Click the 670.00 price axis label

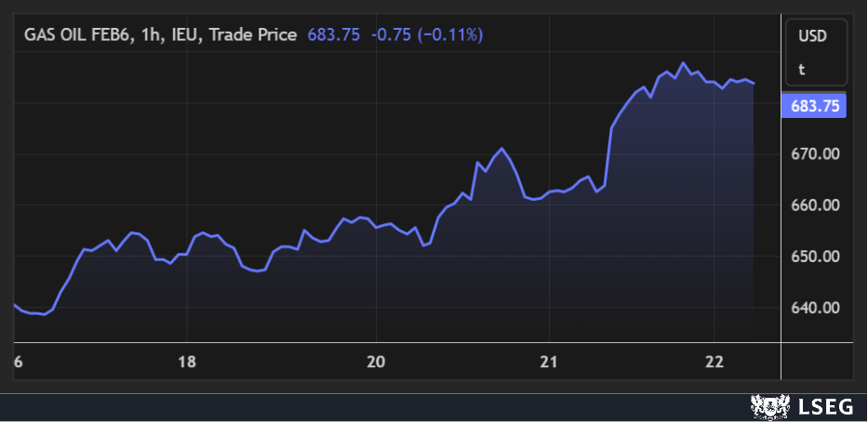(815, 154)
